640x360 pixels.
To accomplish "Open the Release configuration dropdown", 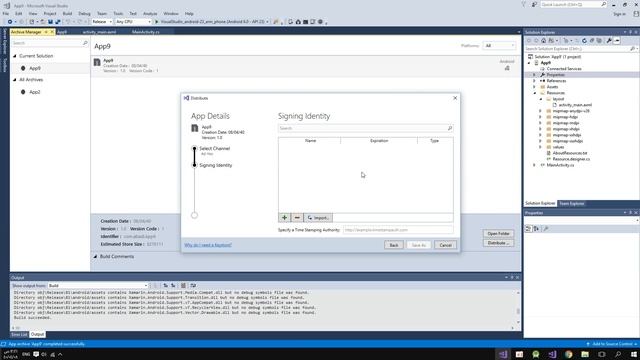I will coord(102,22).
